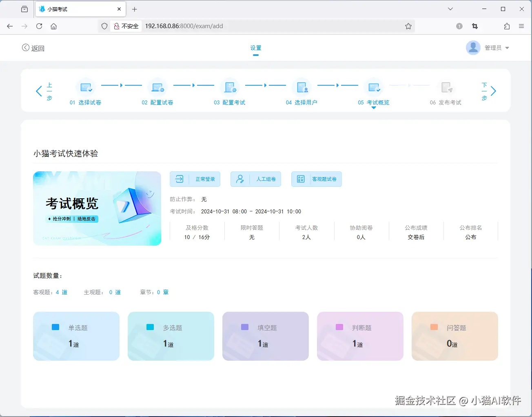The image size is (532, 417).
Task: Select the 01 选择试卷 step icon
Action: pyautogui.click(x=86, y=87)
